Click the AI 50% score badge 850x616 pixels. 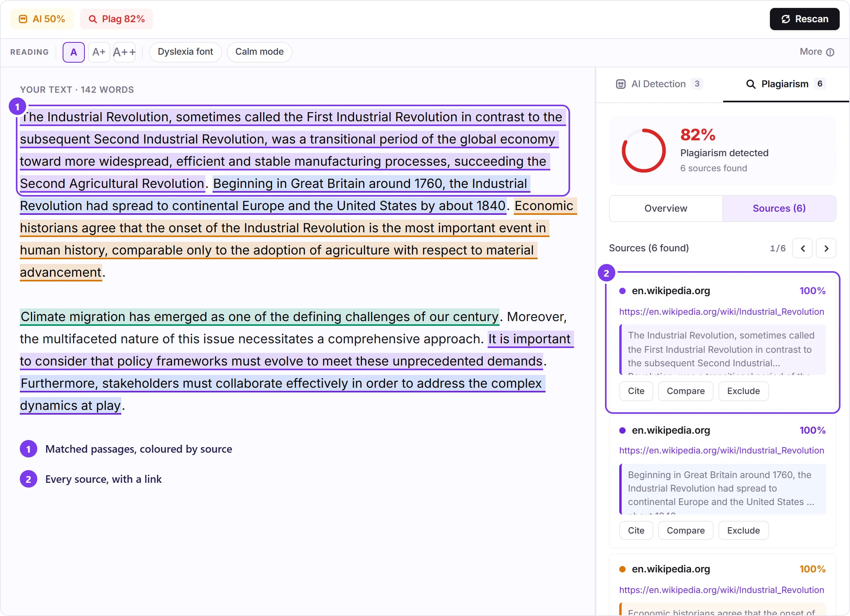42,19
